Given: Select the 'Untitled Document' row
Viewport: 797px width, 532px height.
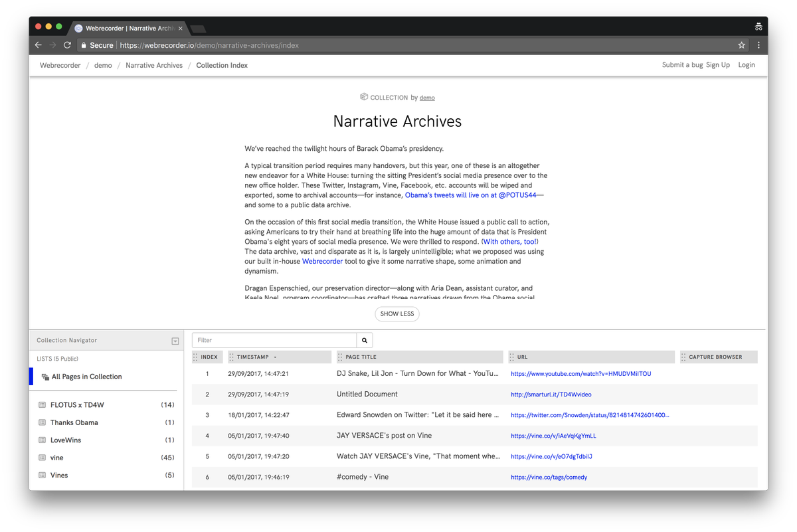Looking at the screenshot, I should click(x=474, y=394).
